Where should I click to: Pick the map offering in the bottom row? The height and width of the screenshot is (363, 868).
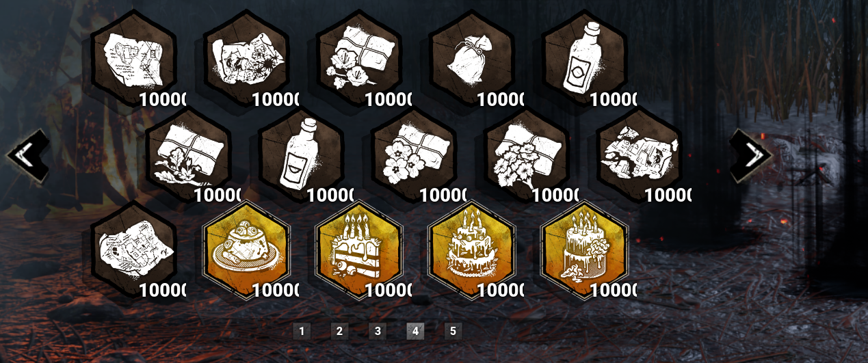coord(133,250)
